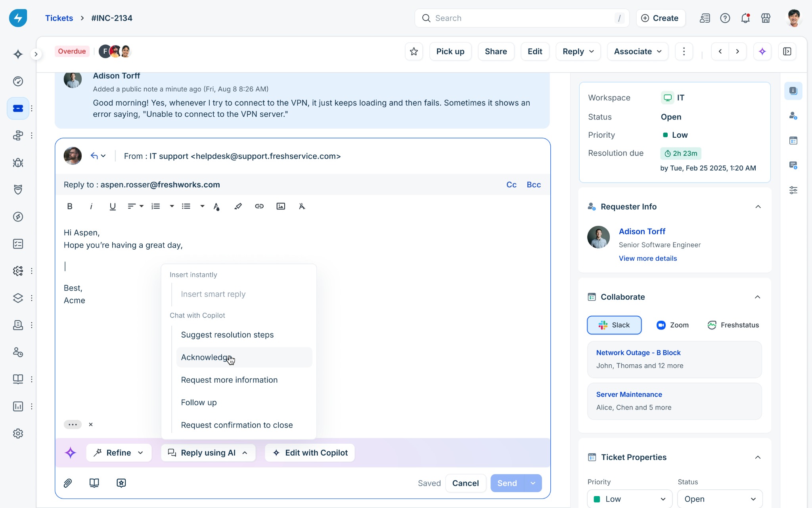Click the Search input field
Screen dimensions: 812x508
(x=522, y=18)
